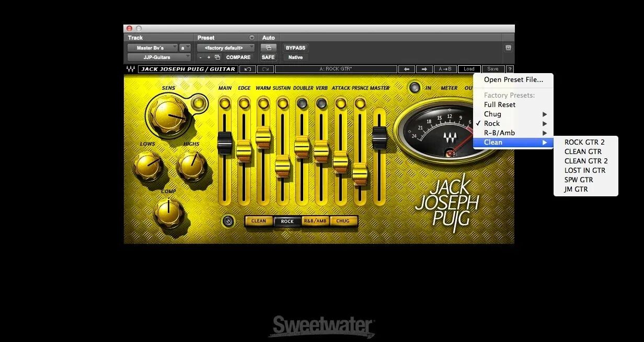Click the preset copy settings icon
This screenshot has height=342, width=644.
click(217, 57)
